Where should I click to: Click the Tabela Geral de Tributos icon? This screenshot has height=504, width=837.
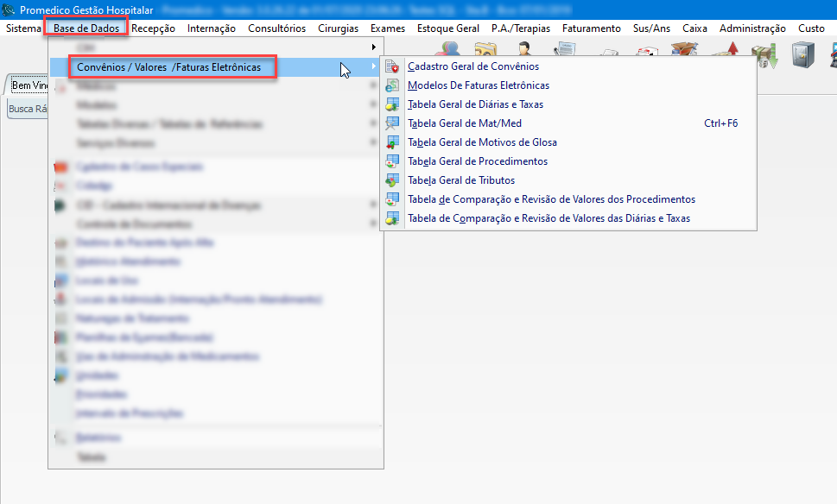392,180
